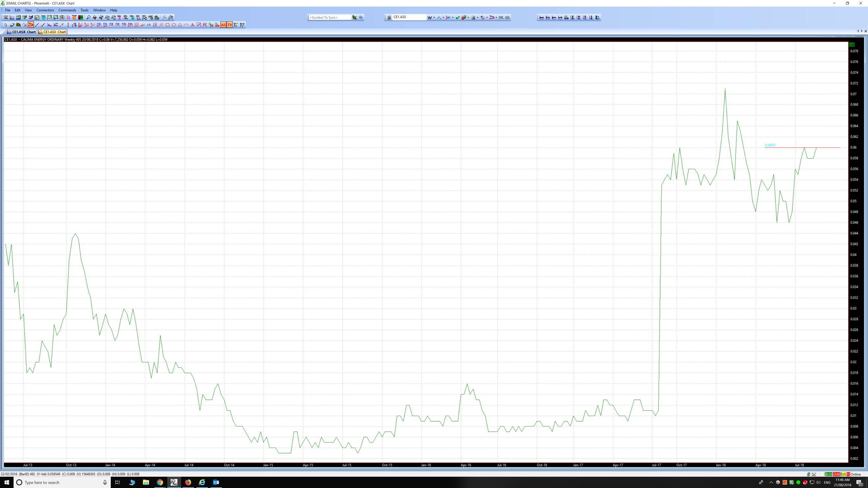Click the symbol sync link icon

[354, 17]
